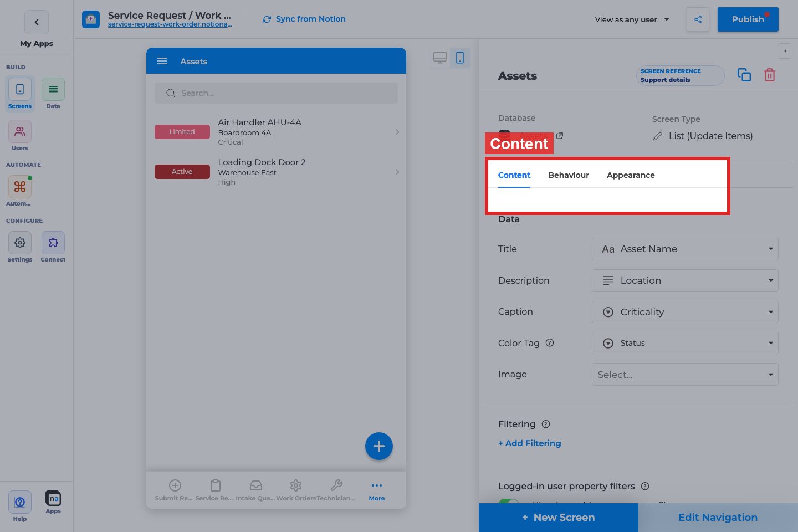Open View as any user dropdown
This screenshot has width=798, height=532.
coord(632,19)
